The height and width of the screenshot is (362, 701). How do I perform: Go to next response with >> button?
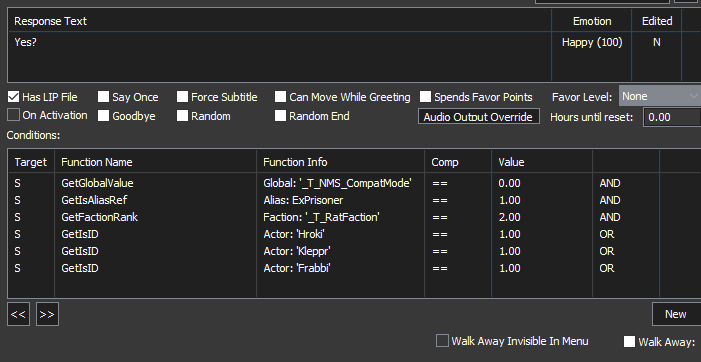pos(47,314)
